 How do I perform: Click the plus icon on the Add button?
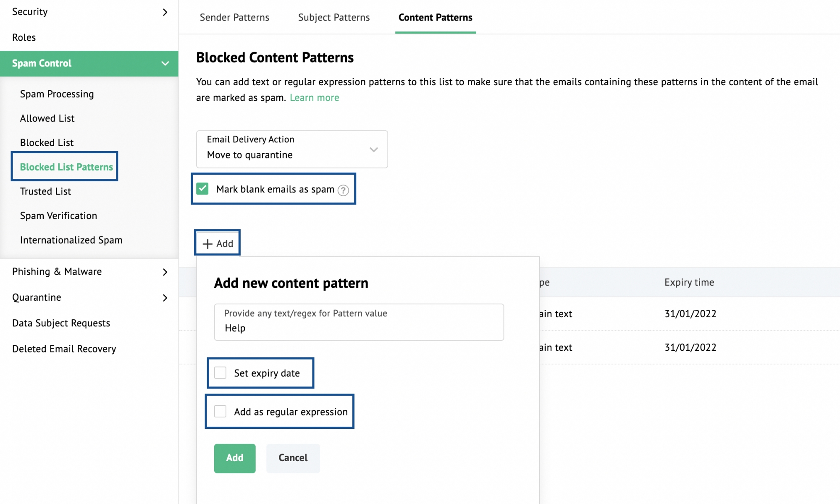click(207, 243)
